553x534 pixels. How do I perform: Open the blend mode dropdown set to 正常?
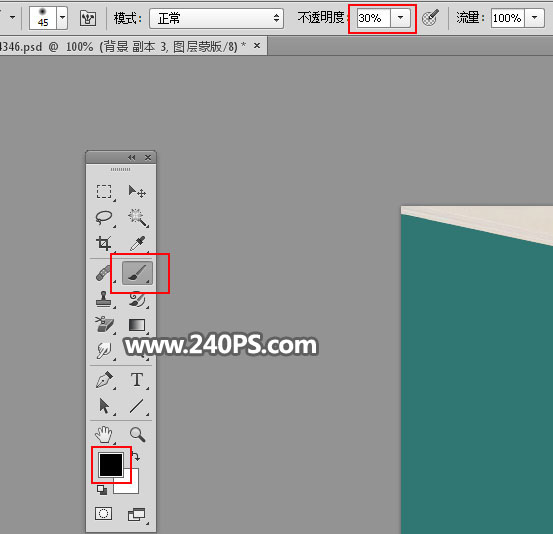(x=217, y=18)
